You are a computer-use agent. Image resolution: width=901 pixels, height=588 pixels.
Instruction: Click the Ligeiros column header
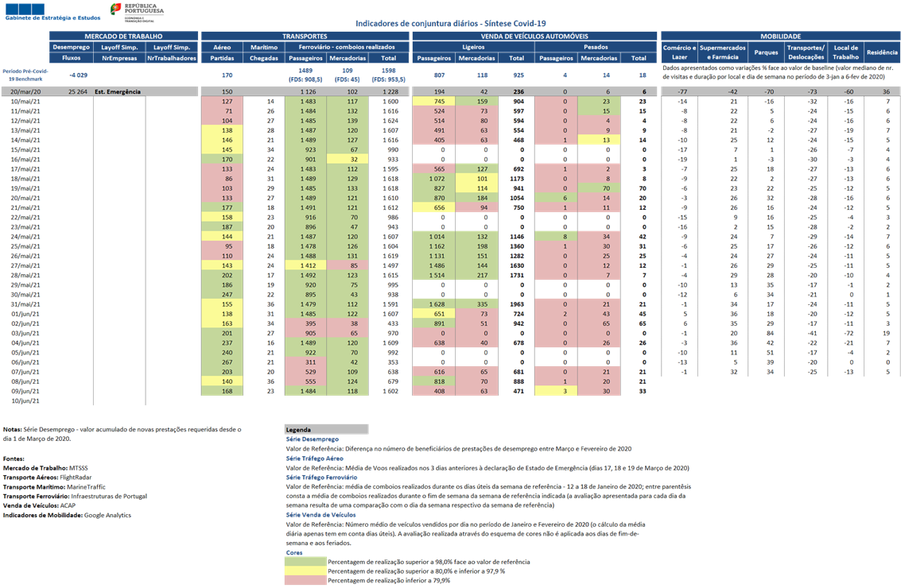tap(473, 47)
